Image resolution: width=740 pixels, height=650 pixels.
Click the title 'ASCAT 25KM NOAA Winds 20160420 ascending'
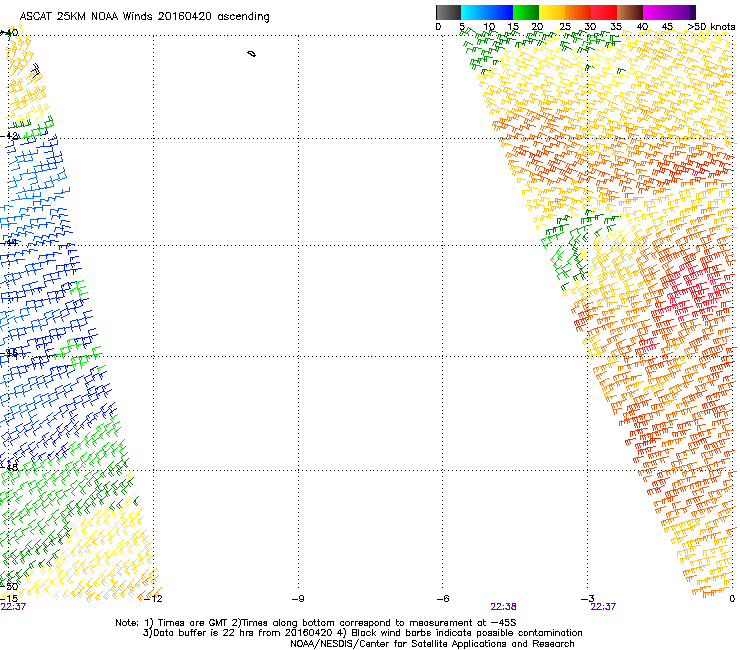[x=144, y=17]
